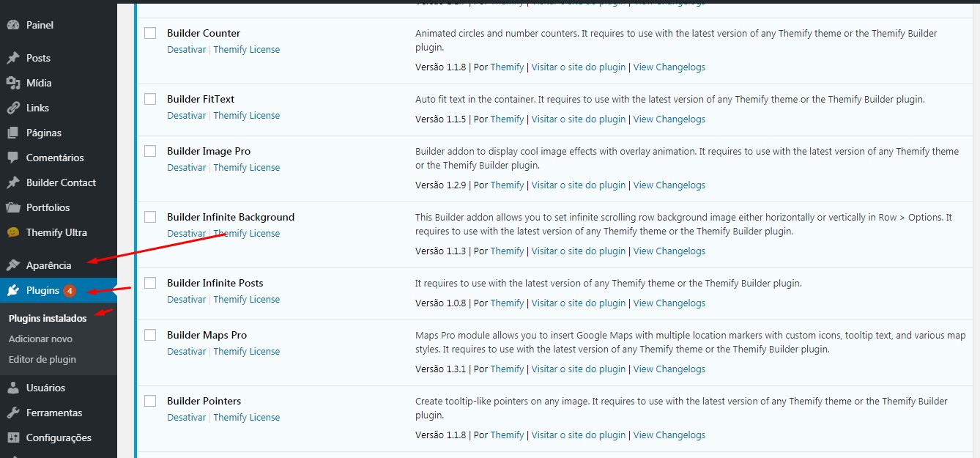Open Themify License for Builder Counter
Image resolution: width=980 pixels, height=458 pixels.
pos(247,50)
